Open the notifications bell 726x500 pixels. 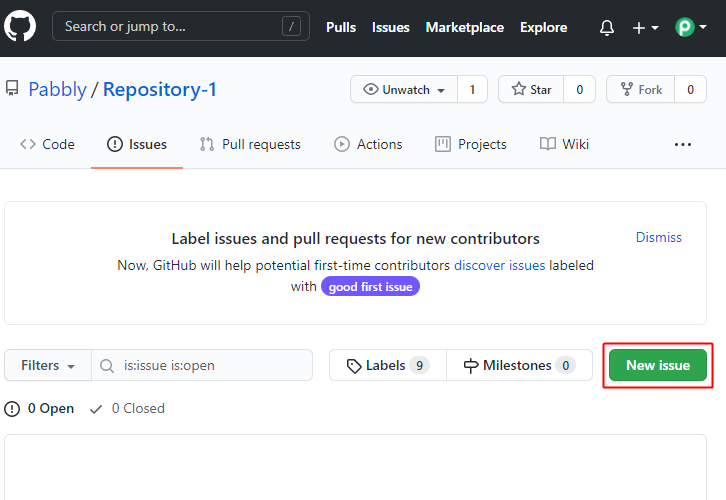[x=607, y=27]
